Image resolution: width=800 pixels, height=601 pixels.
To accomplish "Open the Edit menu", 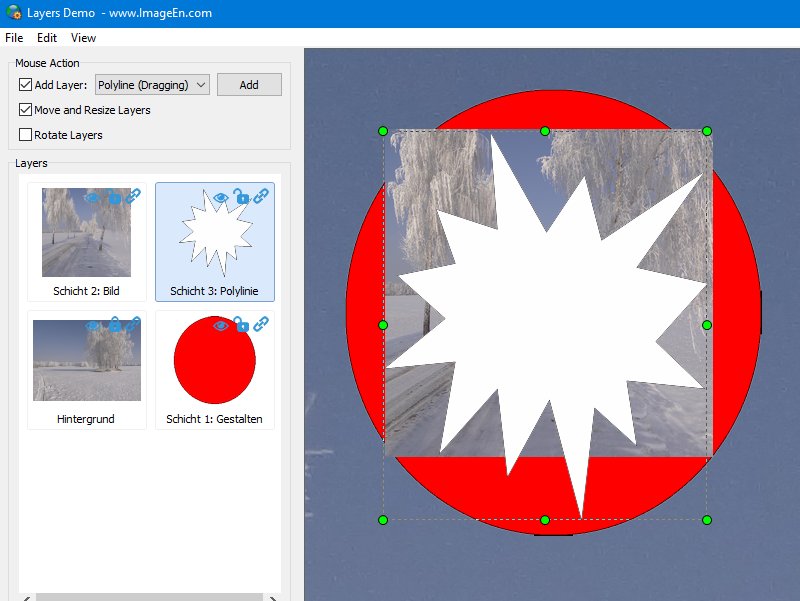I will (x=47, y=38).
